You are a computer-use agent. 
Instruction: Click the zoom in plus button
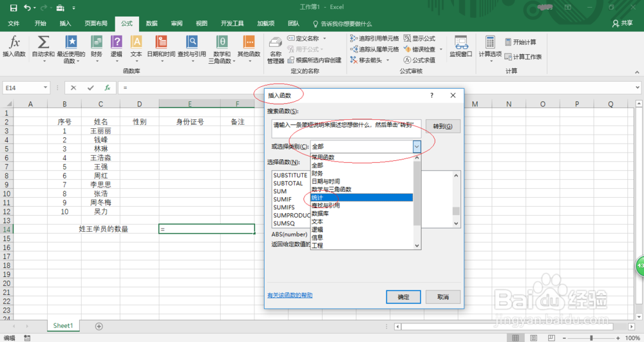click(618, 338)
